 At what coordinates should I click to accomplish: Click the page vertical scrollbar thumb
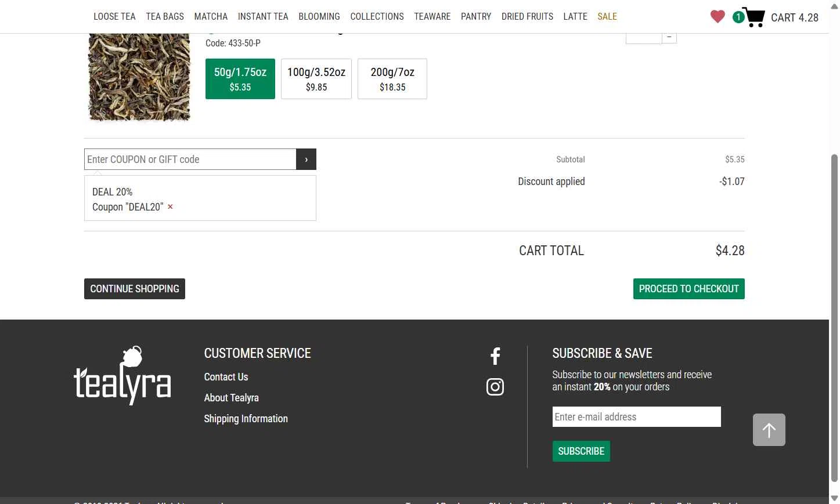[x=834, y=318]
